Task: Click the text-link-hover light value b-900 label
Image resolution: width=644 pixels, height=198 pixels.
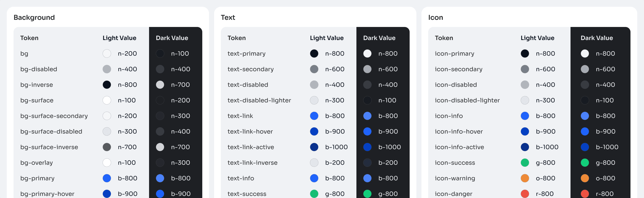Action: point(335,131)
